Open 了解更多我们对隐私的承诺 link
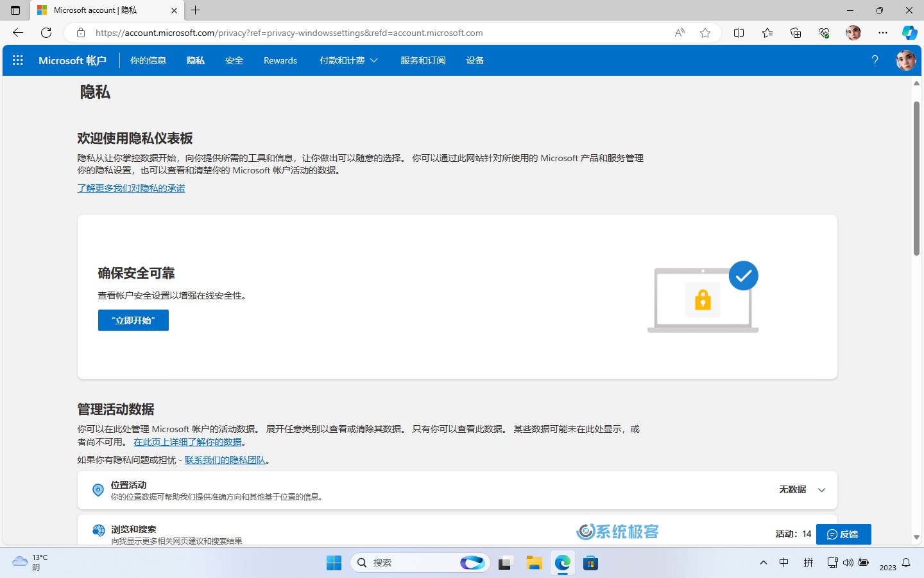Viewport: 924px width, 578px height. [132, 188]
